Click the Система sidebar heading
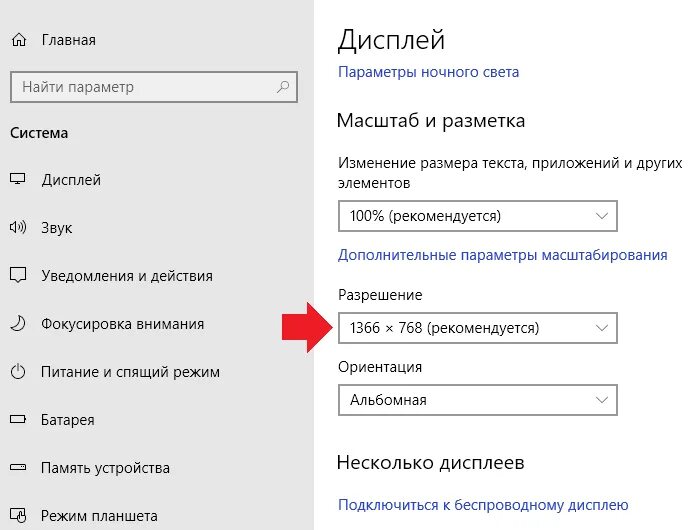 (39, 133)
